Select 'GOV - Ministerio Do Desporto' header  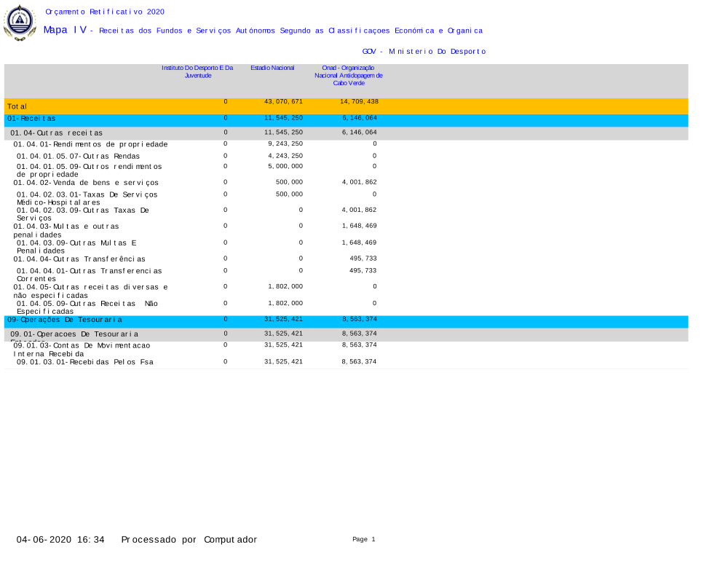click(x=424, y=52)
